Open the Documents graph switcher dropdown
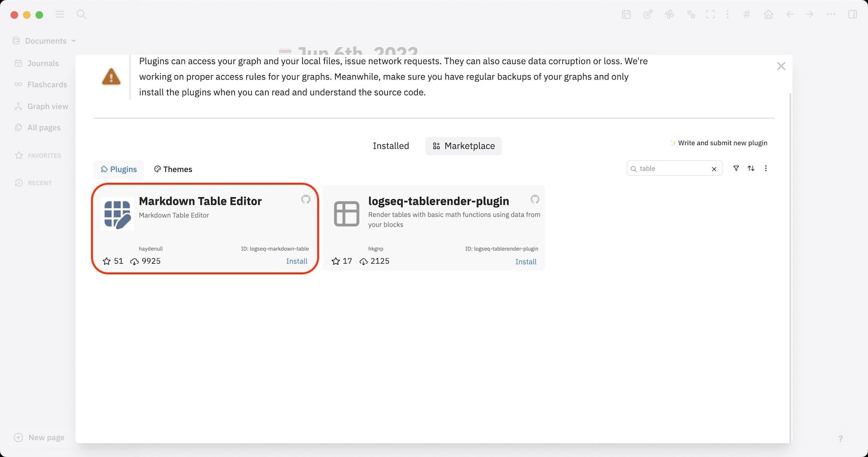Viewport: 868px width, 457px height. coord(46,41)
